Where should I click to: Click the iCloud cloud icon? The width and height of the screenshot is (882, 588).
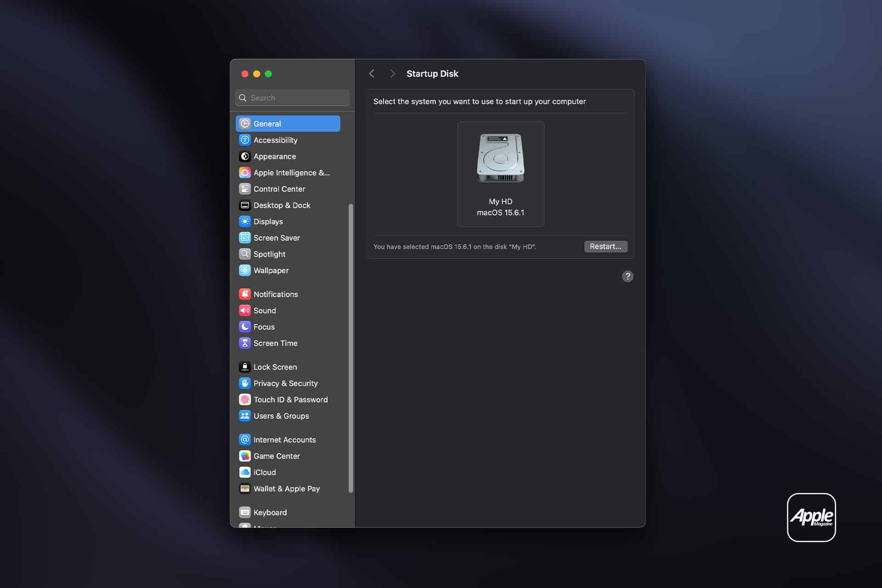245,472
